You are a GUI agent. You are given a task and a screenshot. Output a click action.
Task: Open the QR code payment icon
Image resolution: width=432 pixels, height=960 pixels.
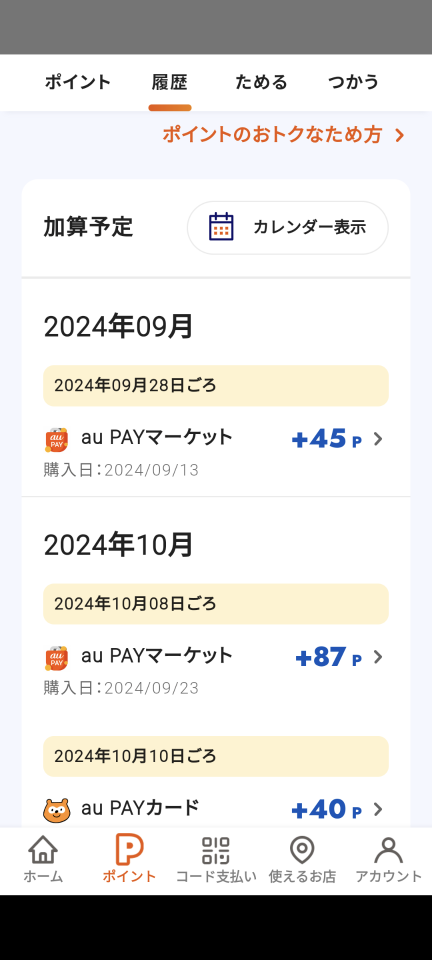click(215, 850)
